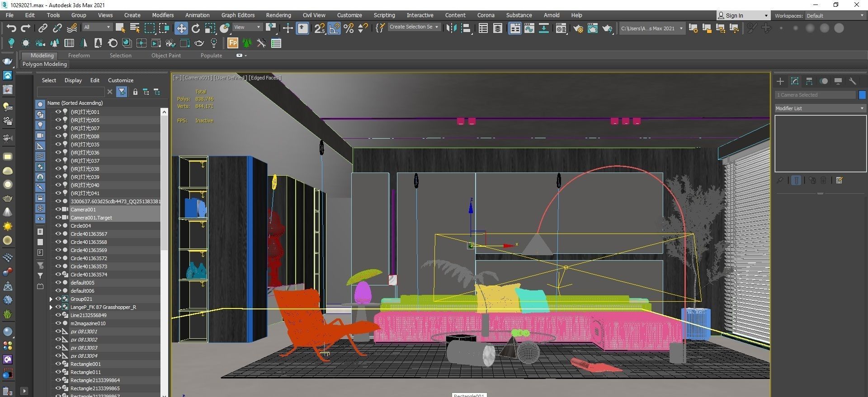Select Camera001.Target in scene list
Viewport: 868px width, 397px height.
tap(91, 218)
